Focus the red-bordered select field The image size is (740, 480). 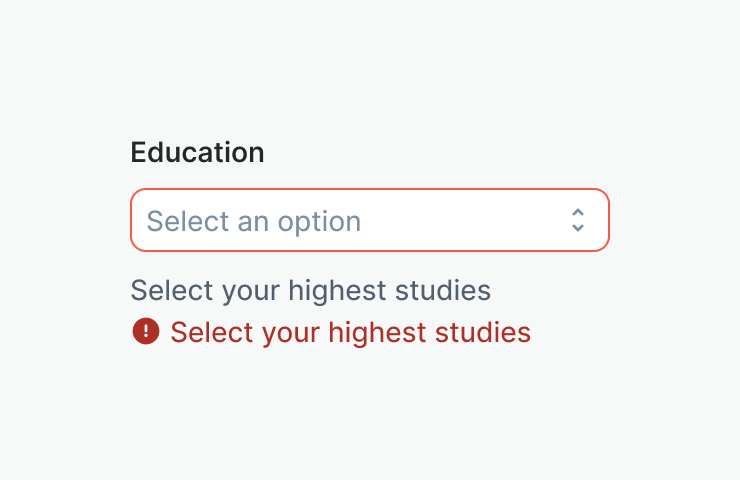(369, 220)
